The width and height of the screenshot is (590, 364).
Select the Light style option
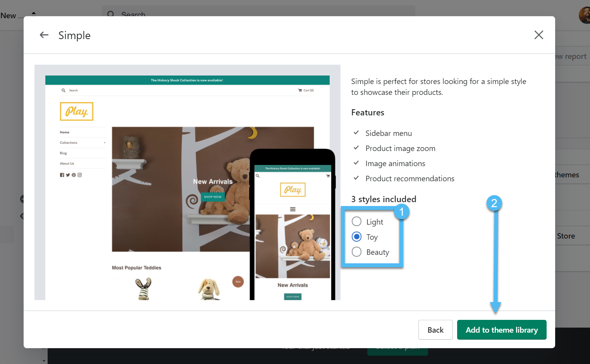pyautogui.click(x=356, y=221)
